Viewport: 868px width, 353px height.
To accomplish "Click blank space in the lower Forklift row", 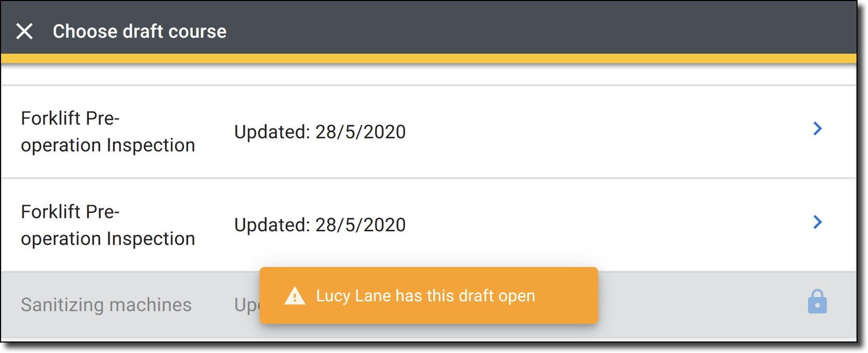I will 601,225.
